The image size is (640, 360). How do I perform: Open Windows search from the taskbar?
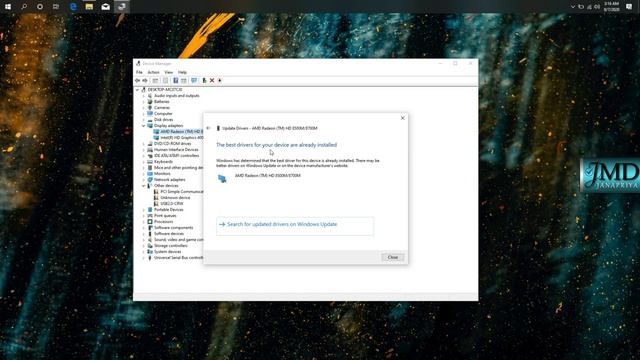click(24, 7)
